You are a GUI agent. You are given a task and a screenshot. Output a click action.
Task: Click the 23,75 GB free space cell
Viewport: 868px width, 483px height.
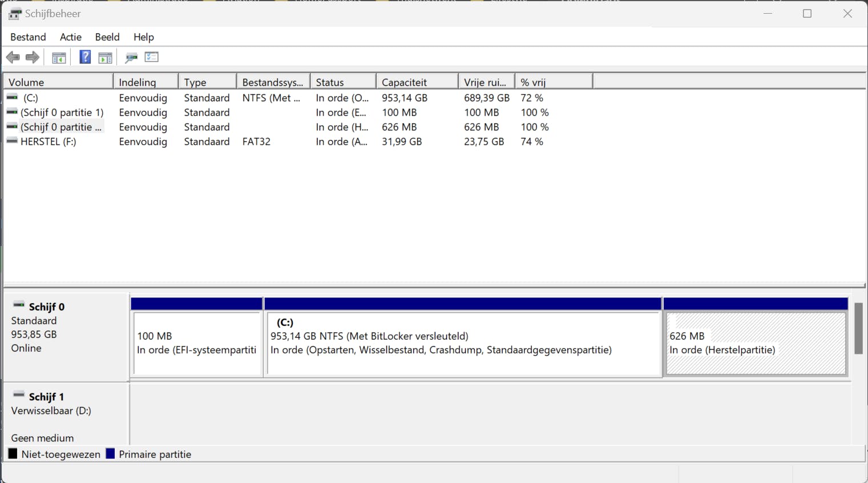[484, 142]
